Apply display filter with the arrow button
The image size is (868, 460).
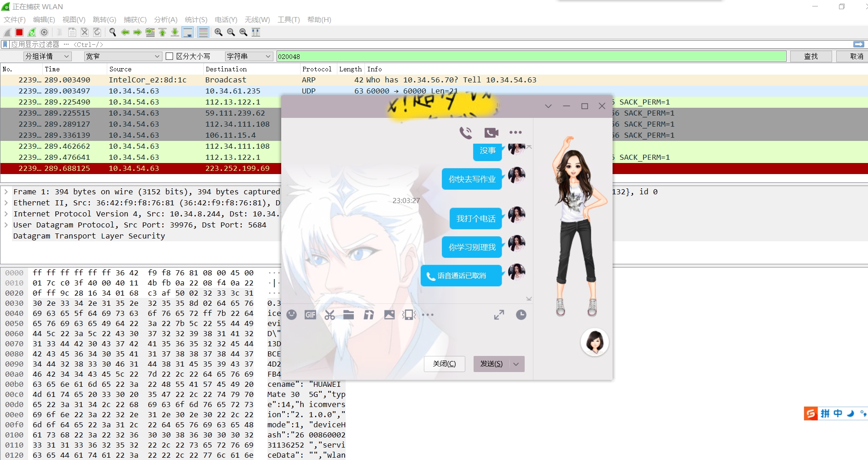click(858, 44)
